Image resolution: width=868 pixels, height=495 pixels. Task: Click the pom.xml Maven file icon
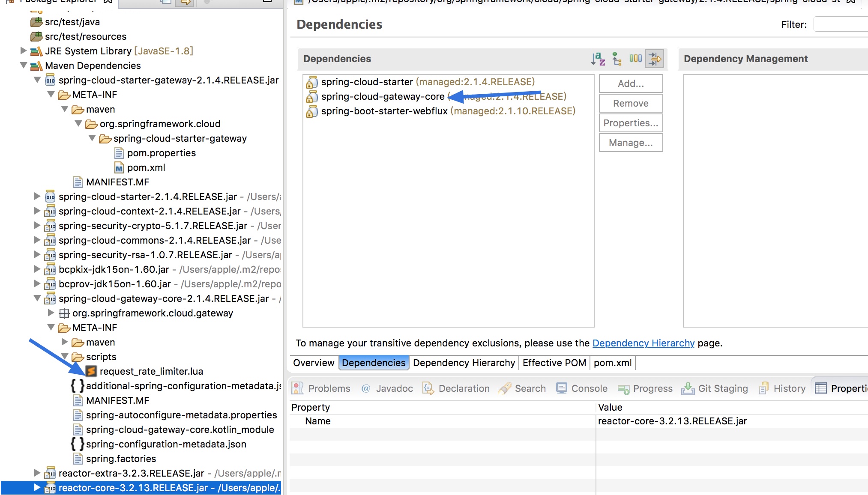click(119, 168)
